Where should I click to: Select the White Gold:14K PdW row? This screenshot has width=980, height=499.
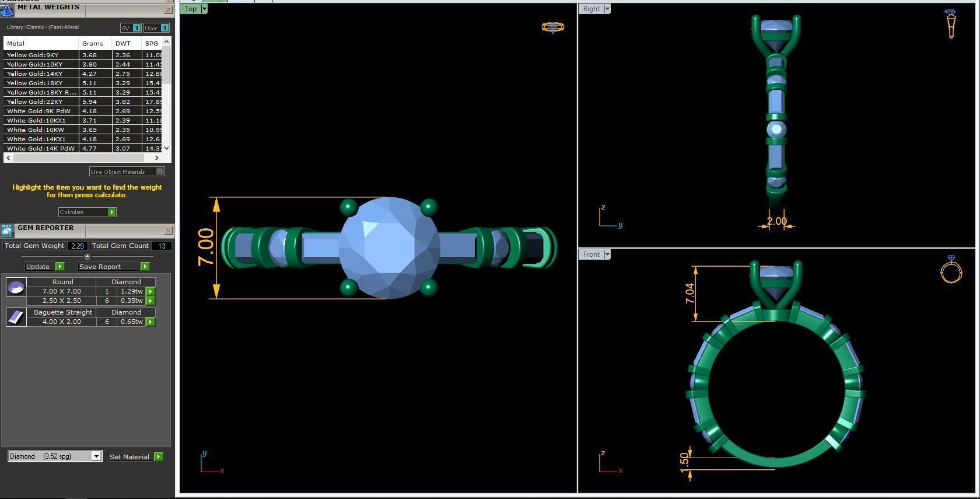(83, 148)
